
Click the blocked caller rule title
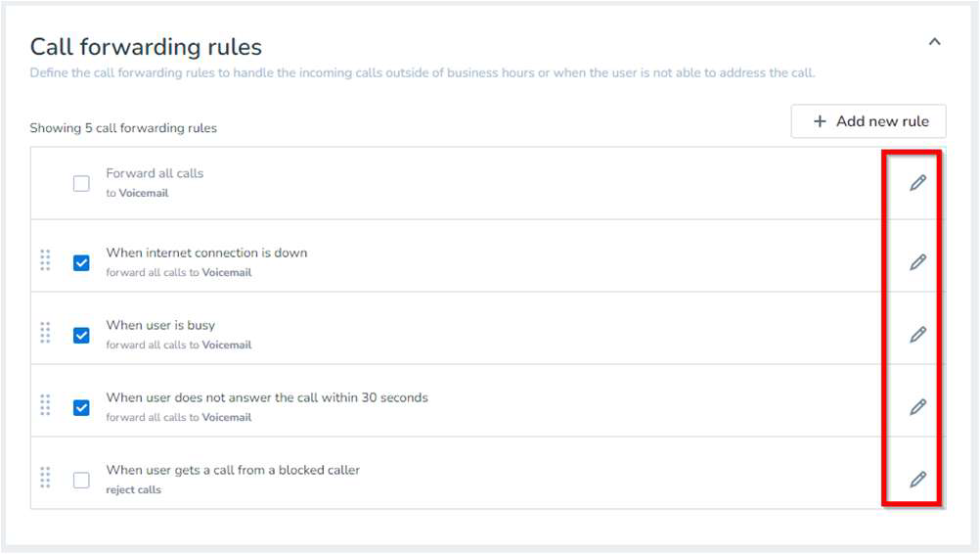click(x=233, y=470)
